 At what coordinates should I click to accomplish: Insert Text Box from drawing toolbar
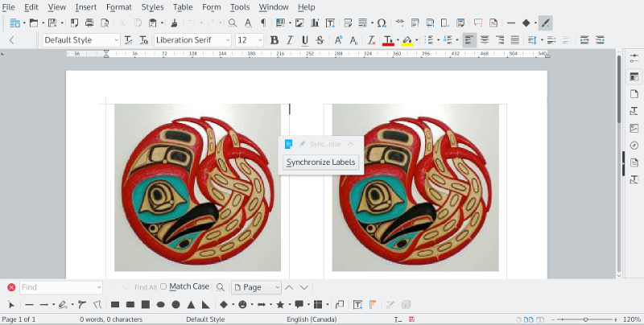coord(357,304)
